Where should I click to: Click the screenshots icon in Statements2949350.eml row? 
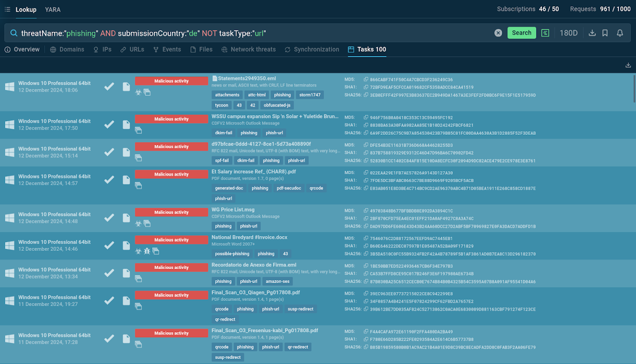(147, 92)
